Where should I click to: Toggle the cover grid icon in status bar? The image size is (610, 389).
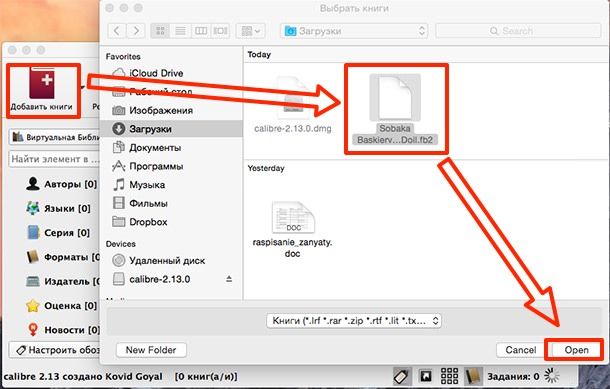(x=449, y=376)
